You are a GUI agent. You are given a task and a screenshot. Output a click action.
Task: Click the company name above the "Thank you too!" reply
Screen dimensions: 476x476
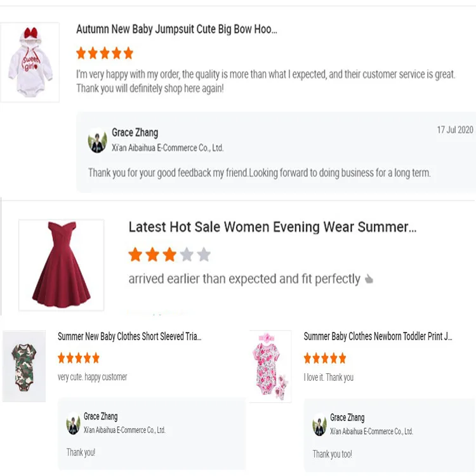click(371, 432)
